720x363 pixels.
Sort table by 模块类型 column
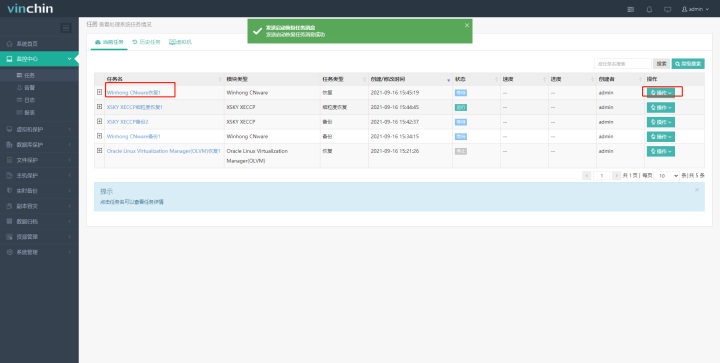click(x=272, y=79)
